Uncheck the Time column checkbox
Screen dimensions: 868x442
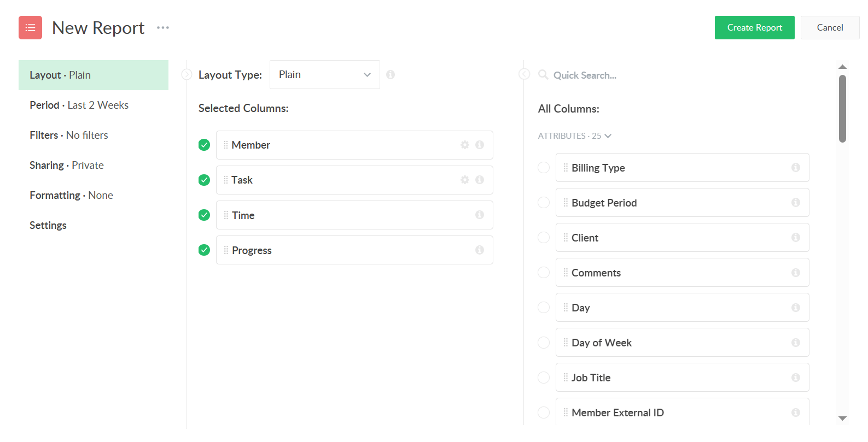coord(204,215)
